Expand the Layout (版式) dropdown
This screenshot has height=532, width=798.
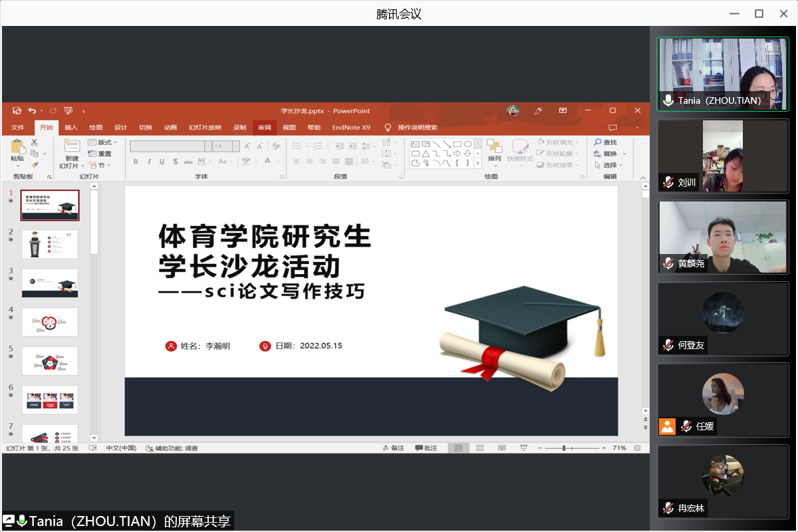coord(106,142)
